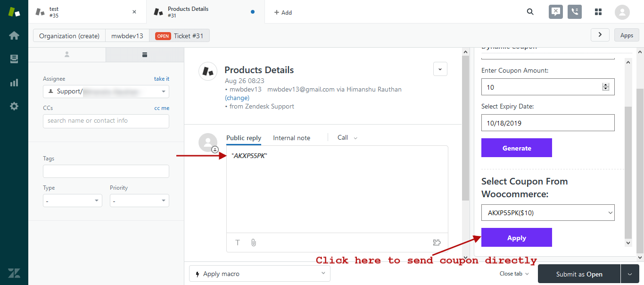Click the Apply coupon button
Viewport: 644px width, 285px height.
click(x=516, y=238)
